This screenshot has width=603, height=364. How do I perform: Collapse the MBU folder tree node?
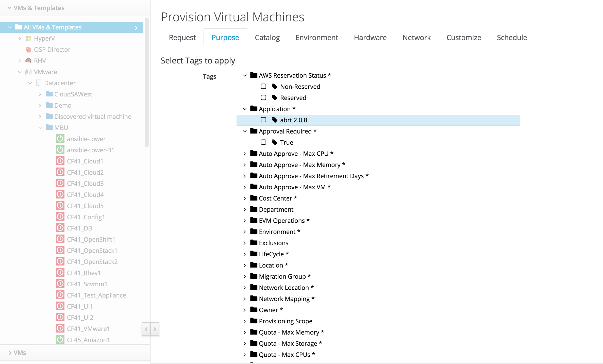(40, 128)
